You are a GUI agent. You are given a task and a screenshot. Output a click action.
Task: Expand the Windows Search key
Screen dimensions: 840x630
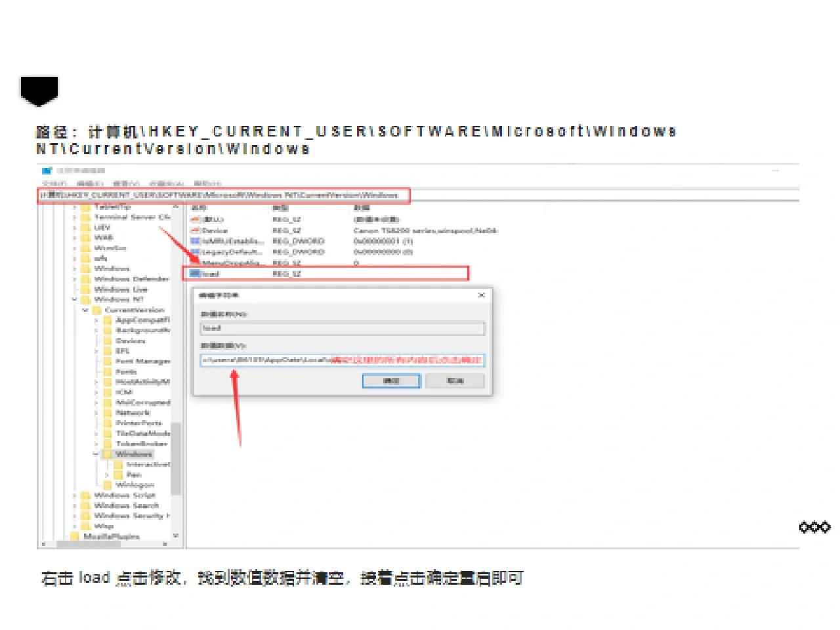(x=75, y=505)
